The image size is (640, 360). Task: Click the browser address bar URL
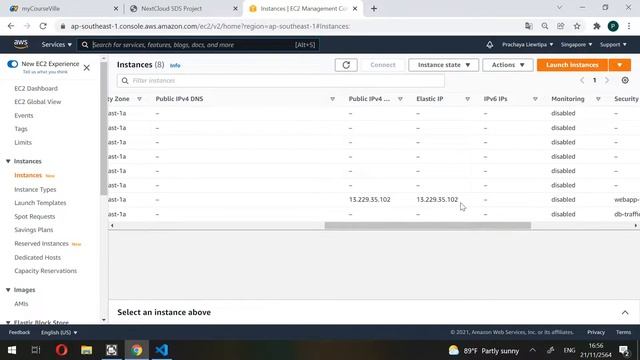coord(210,26)
